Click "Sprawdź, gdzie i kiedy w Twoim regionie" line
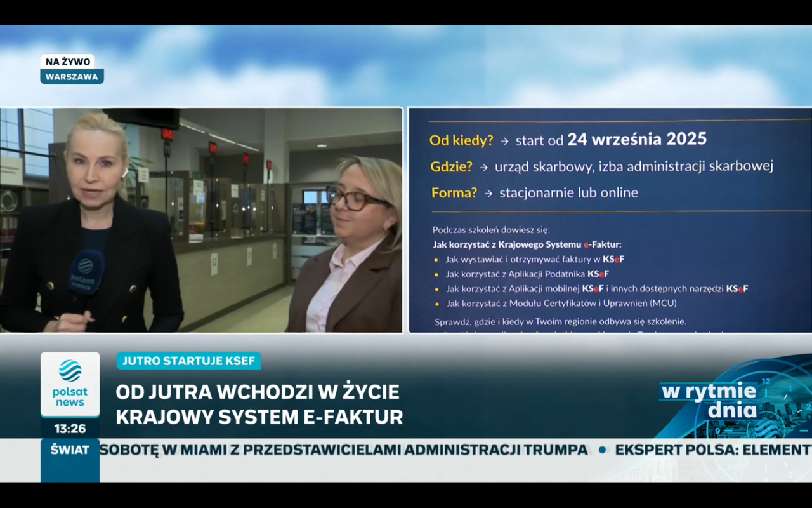The image size is (812, 508). coord(561,321)
